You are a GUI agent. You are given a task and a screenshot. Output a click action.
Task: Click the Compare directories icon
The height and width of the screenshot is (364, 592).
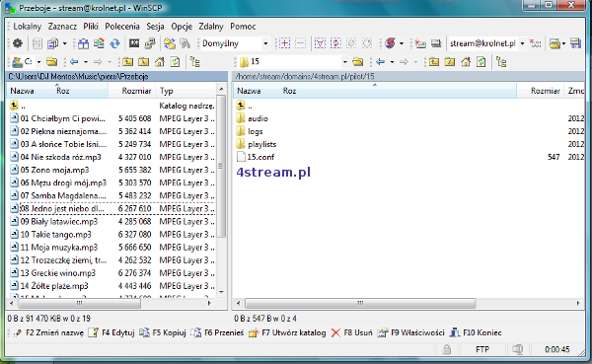tap(83, 43)
